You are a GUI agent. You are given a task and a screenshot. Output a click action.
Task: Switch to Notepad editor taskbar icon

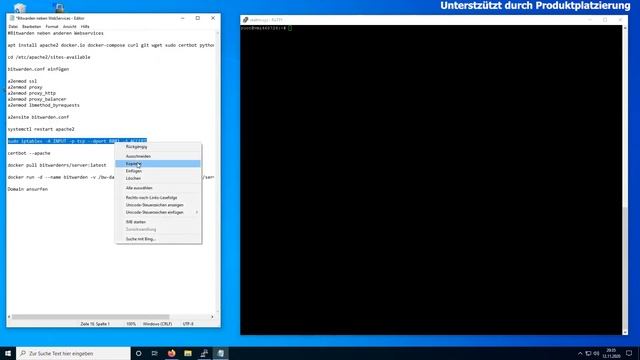point(220,353)
